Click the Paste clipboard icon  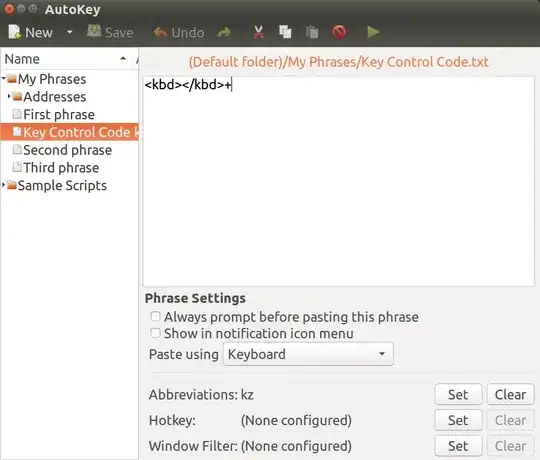tap(312, 32)
